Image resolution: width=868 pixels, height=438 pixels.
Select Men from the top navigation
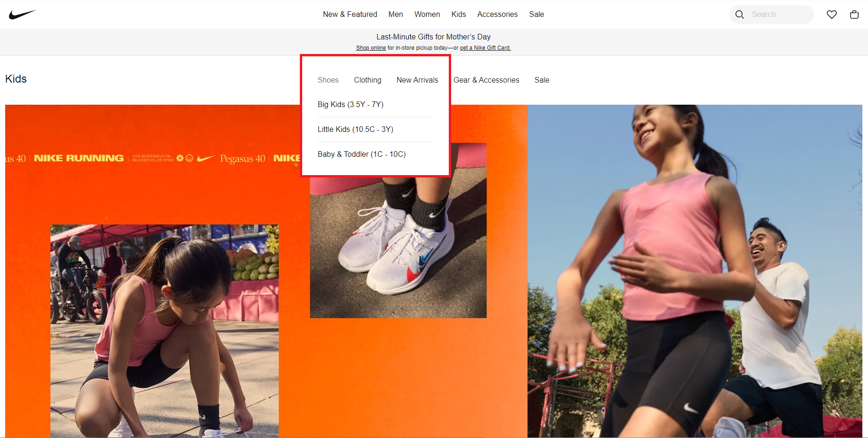tap(395, 14)
